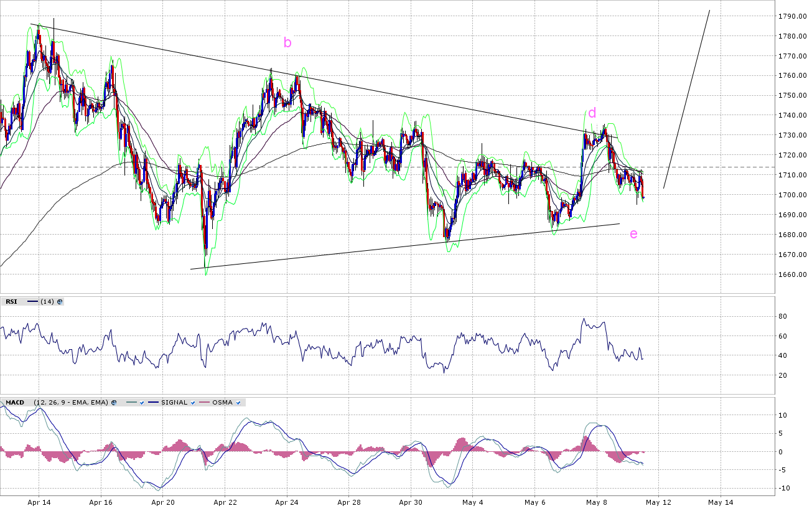Click the OSMA legend label
This screenshot has height=511, width=812.
222,403
